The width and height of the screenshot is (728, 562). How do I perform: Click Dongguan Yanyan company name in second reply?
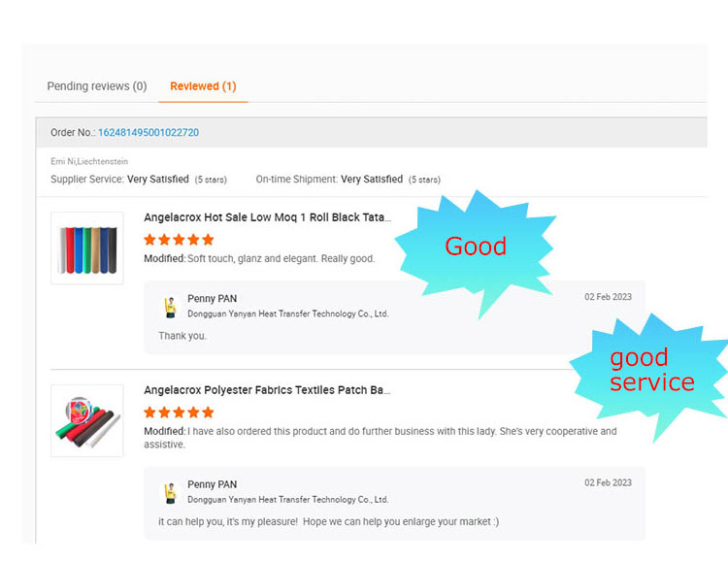(287, 500)
